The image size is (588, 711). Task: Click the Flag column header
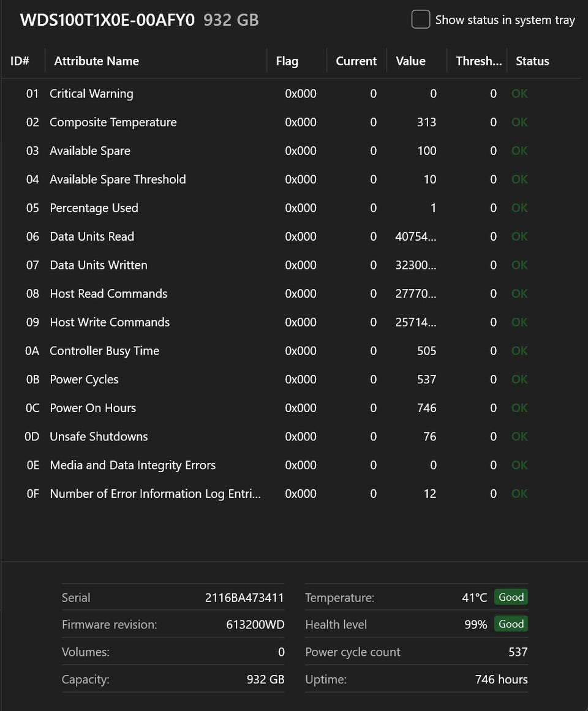(287, 61)
